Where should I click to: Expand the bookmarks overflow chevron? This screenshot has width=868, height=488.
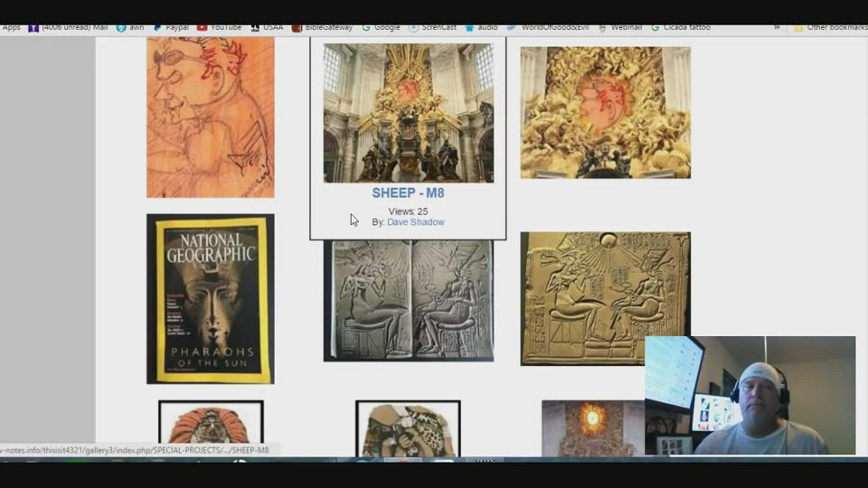(x=776, y=27)
